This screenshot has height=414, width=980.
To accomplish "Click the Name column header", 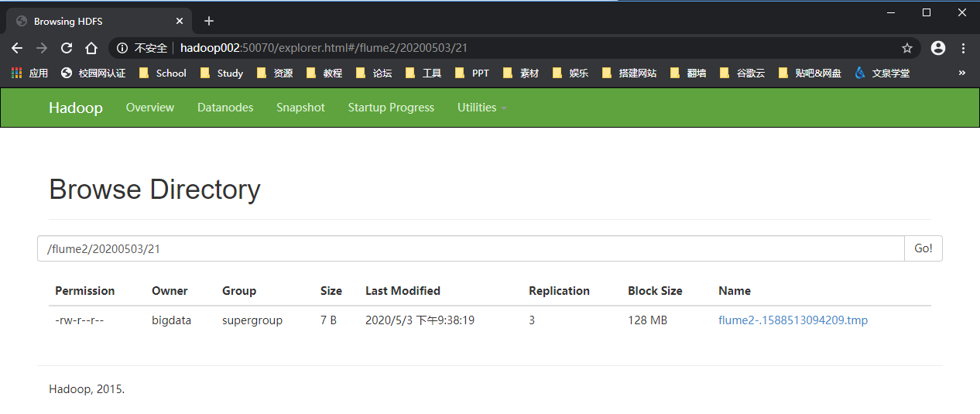I will point(735,291).
